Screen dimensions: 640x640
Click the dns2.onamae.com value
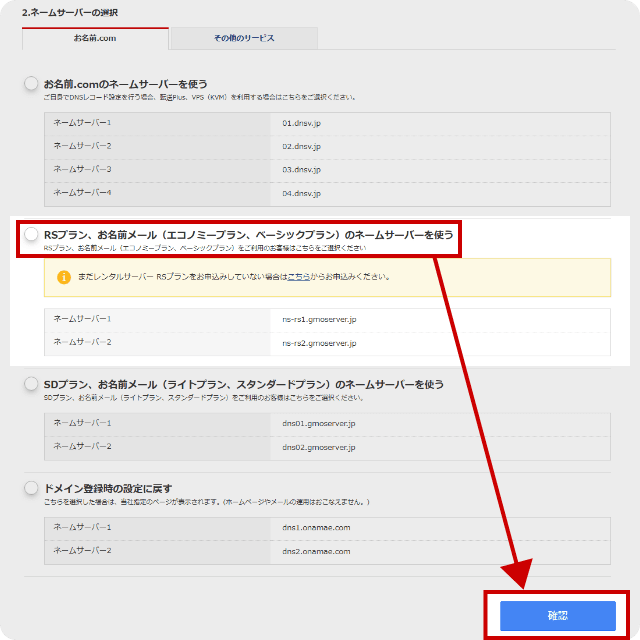pos(316,551)
